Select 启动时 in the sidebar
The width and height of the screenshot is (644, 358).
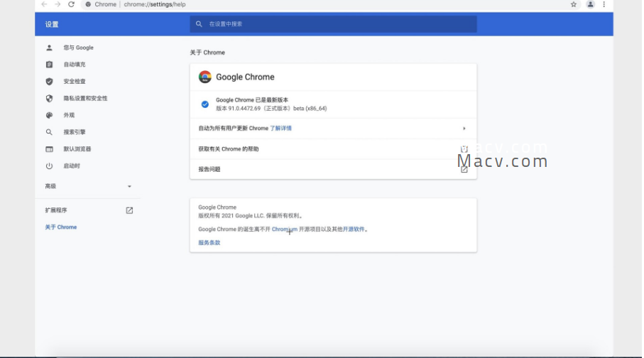(72, 166)
